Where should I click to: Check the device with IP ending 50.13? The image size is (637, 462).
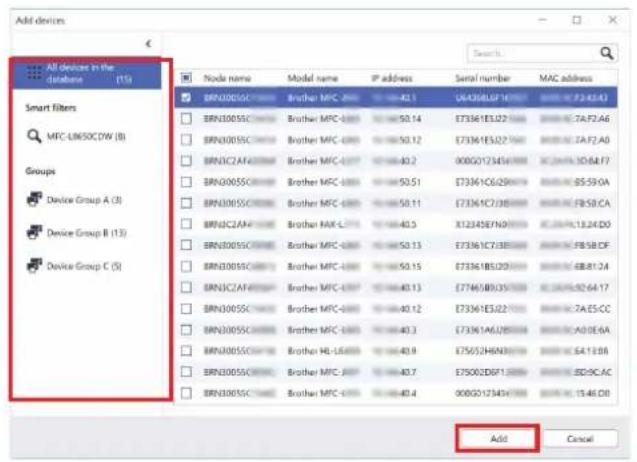(186, 245)
